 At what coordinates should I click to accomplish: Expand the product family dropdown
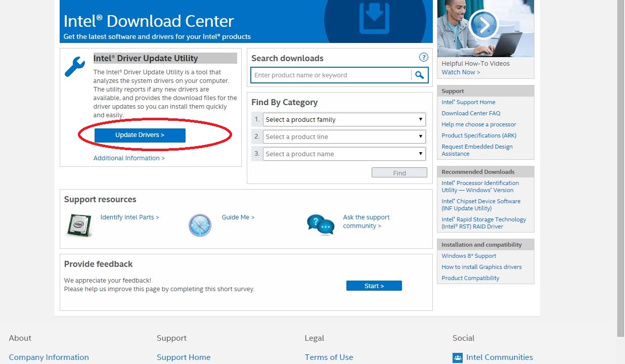tap(344, 120)
